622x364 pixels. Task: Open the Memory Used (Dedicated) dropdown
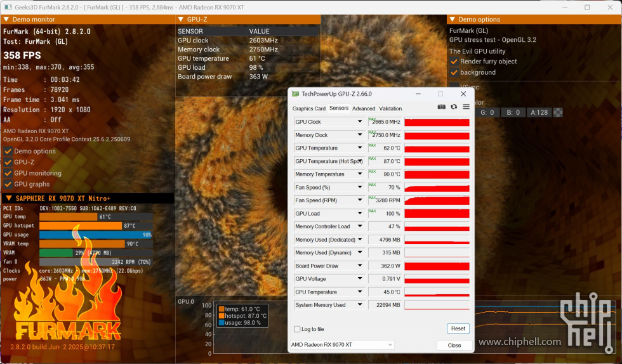point(360,240)
